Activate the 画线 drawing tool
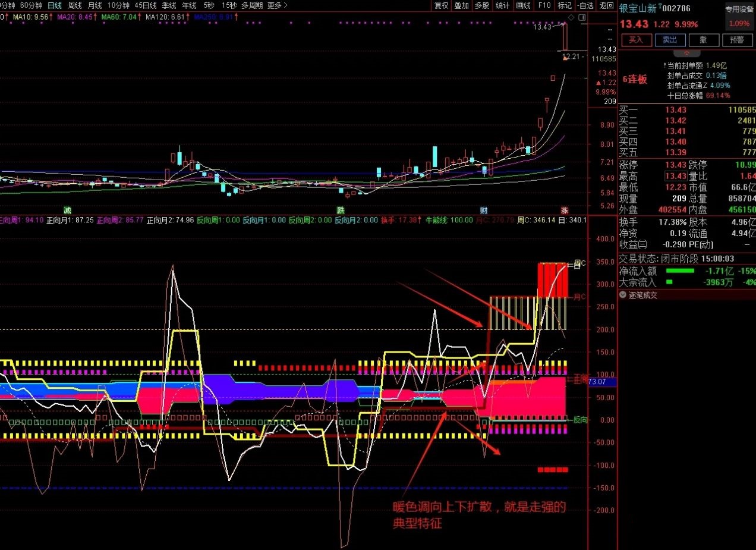The height and width of the screenshot is (550, 756). pyautogui.click(x=523, y=5)
